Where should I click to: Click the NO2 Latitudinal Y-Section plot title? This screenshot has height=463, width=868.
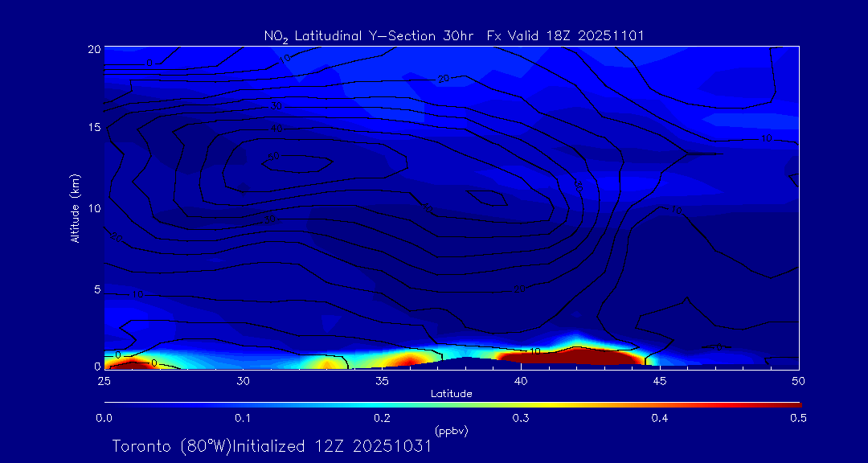click(453, 35)
